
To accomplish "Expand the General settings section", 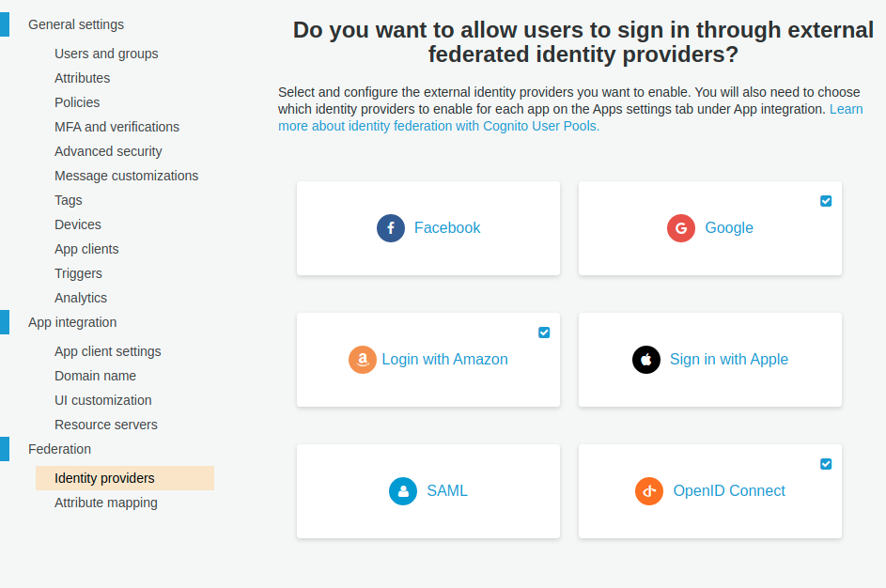I will point(75,24).
